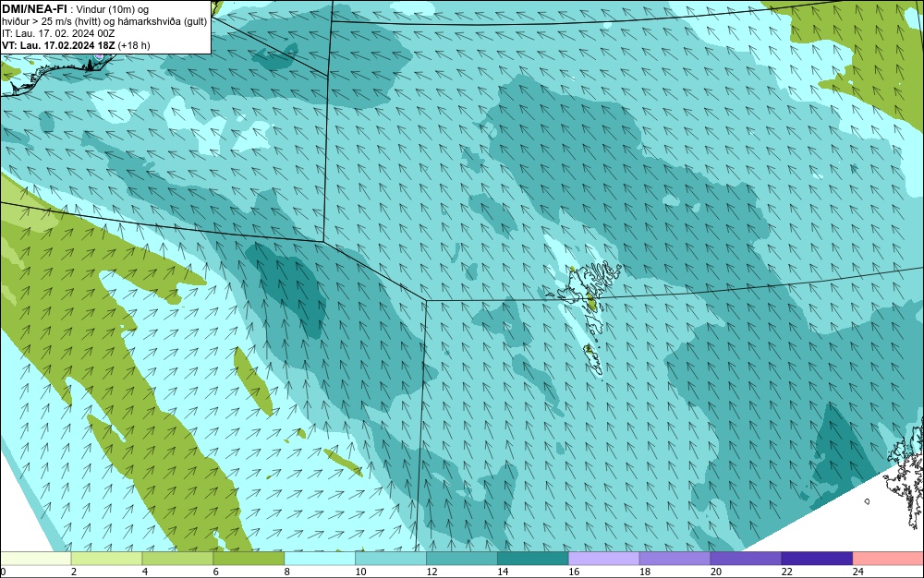The height and width of the screenshot is (578, 924).
Task: Click the scale label "22"
Action: (787, 572)
